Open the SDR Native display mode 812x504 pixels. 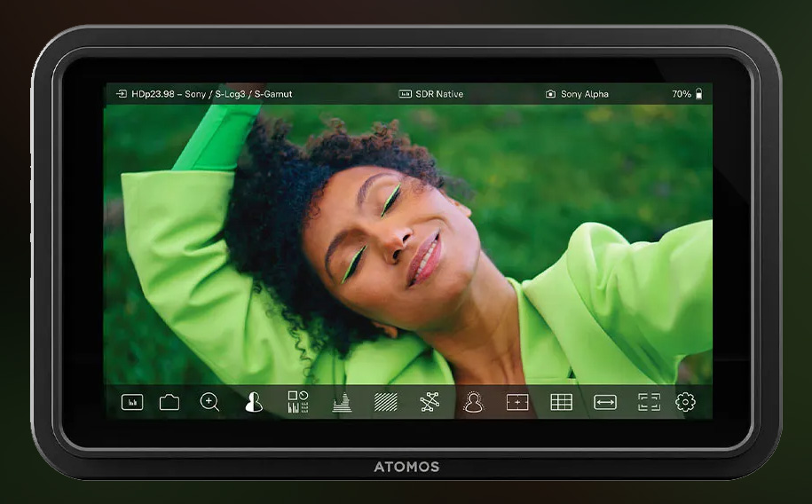[x=439, y=94]
